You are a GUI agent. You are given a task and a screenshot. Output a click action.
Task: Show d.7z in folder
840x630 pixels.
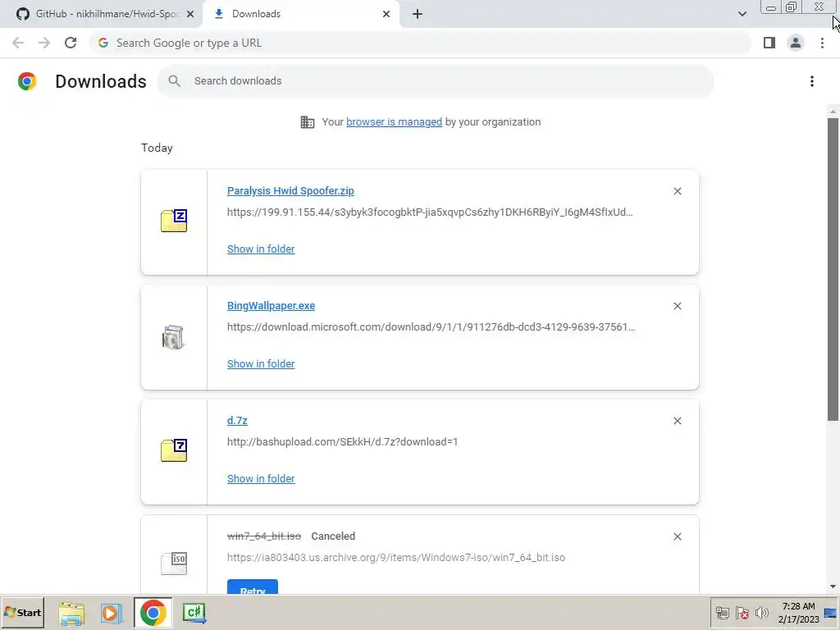coord(261,479)
